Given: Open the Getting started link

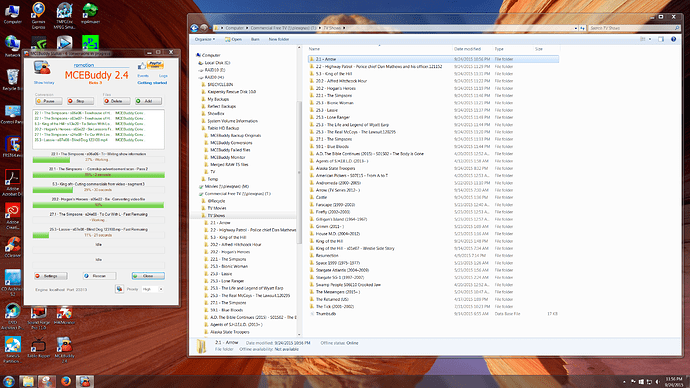Looking at the screenshot, I should tap(152, 83).
